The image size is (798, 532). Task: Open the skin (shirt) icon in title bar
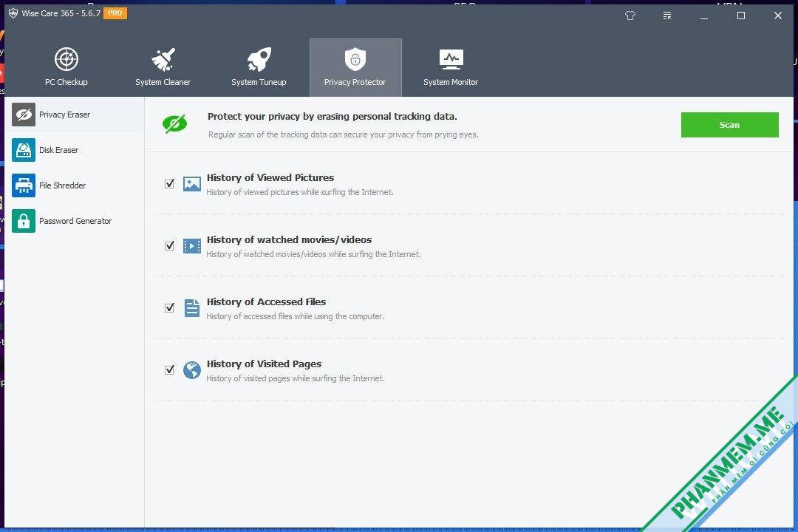[x=630, y=16]
